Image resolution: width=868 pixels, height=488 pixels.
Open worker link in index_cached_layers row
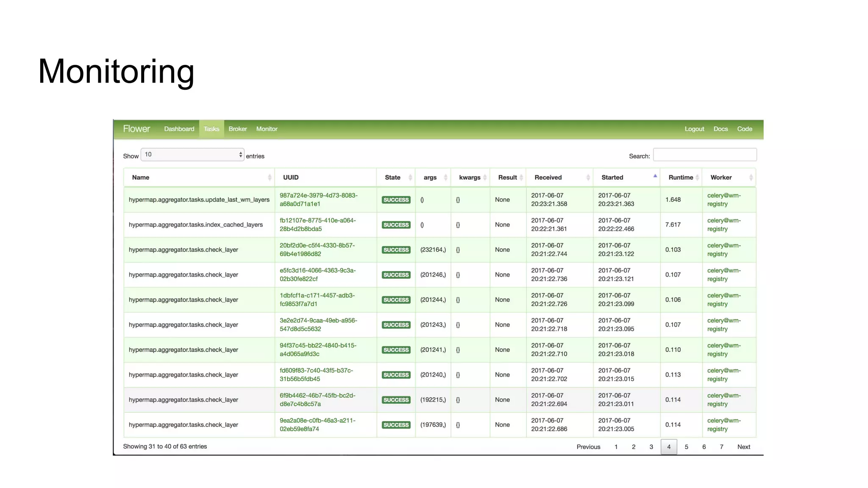click(724, 225)
